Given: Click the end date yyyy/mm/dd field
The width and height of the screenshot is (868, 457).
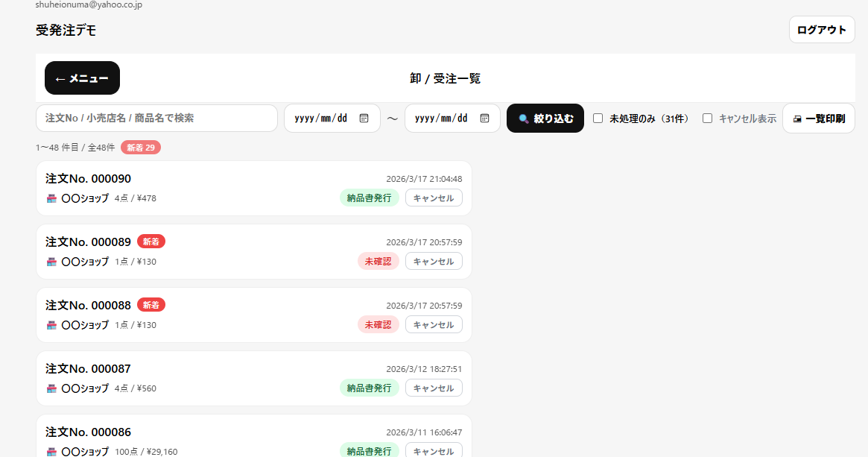Looking at the screenshot, I should pos(441,119).
